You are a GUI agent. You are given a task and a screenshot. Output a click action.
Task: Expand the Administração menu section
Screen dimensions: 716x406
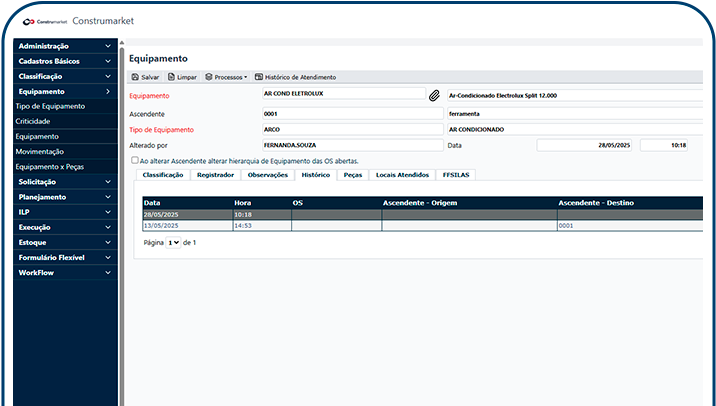(x=64, y=46)
